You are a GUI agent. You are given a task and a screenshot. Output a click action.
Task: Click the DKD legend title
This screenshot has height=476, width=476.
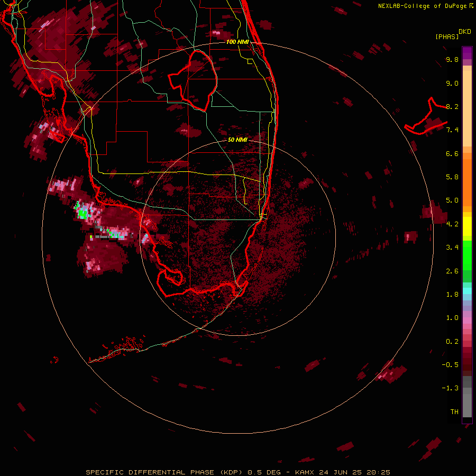pos(464,32)
